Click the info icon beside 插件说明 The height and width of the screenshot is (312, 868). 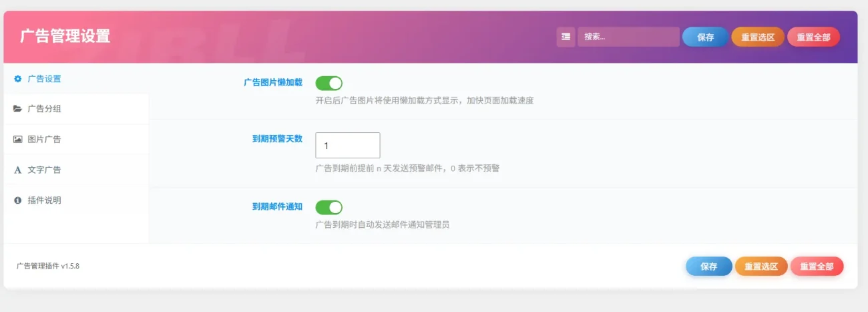pos(18,200)
